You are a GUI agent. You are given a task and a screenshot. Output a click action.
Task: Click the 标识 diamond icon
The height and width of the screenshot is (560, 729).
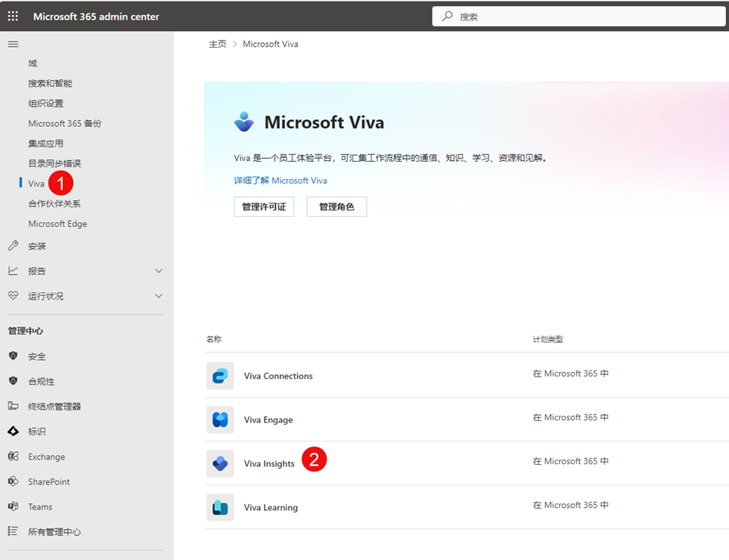point(13,432)
